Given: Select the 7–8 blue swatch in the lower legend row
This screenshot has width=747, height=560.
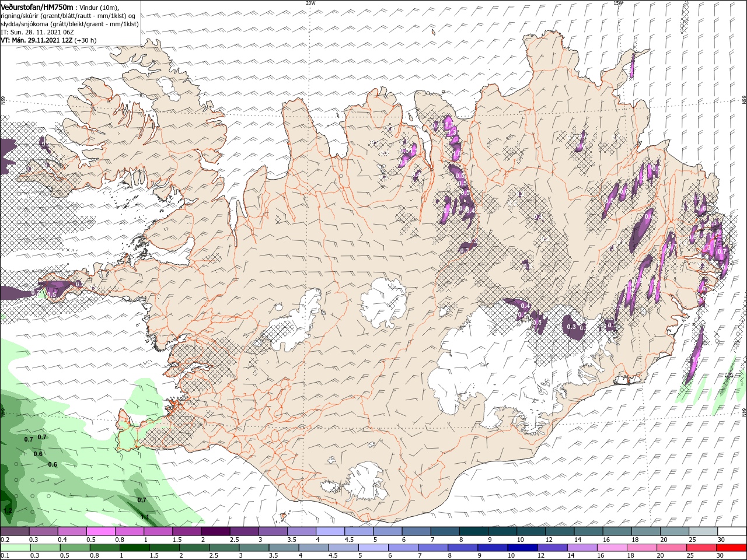Looking at the screenshot, I should (432, 548).
